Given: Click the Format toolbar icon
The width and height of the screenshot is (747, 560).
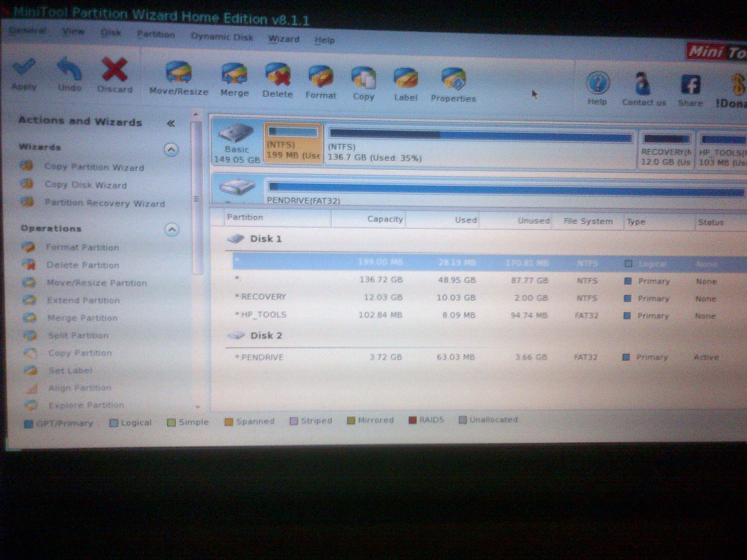Looking at the screenshot, I should pos(320,76).
